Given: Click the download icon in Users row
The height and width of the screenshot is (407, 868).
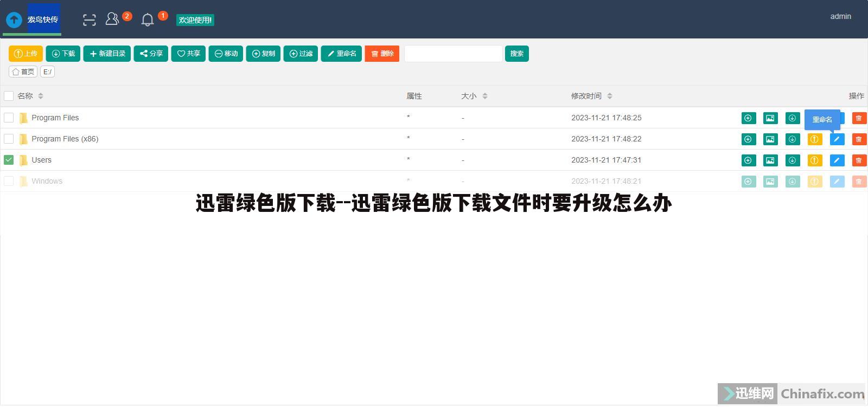Looking at the screenshot, I should [x=793, y=160].
